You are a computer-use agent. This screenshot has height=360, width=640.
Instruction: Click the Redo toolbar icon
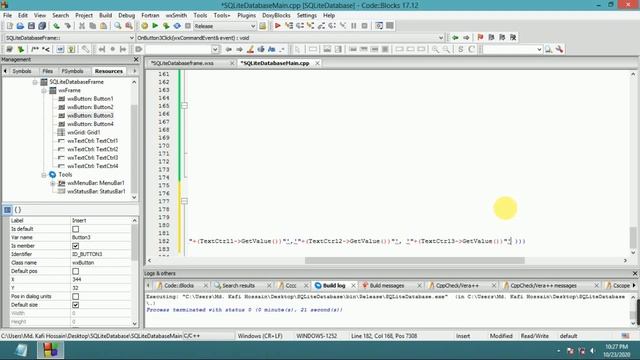click(x=67, y=26)
